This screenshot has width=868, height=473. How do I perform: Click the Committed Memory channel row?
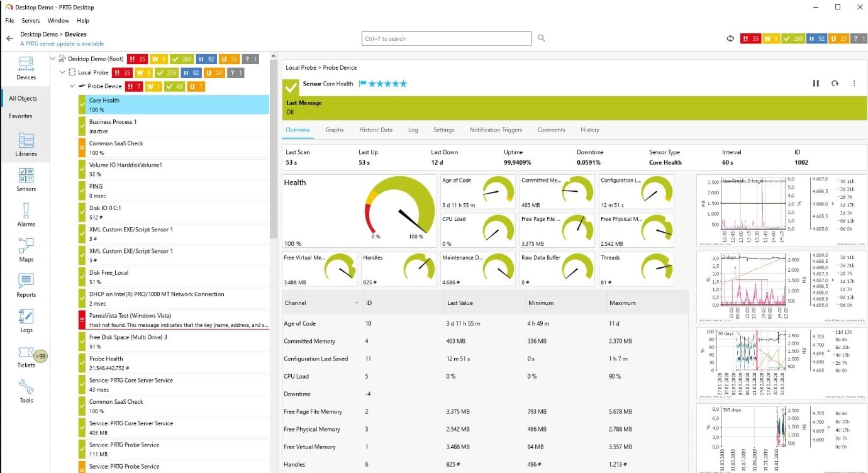click(x=485, y=341)
